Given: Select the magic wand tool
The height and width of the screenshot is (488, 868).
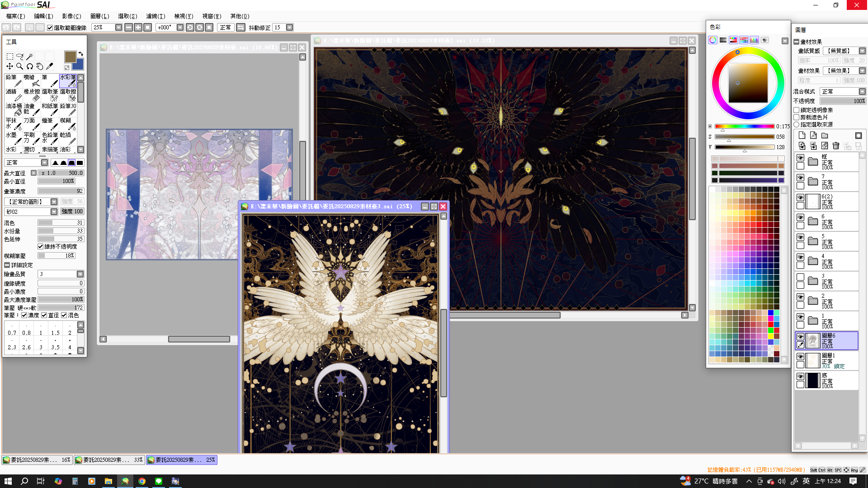Looking at the screenshot, I should 29,56.
